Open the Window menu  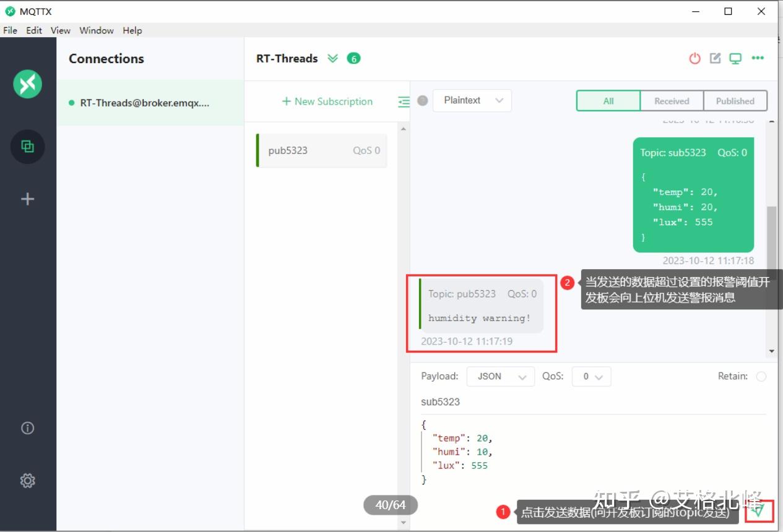point(97,30)
